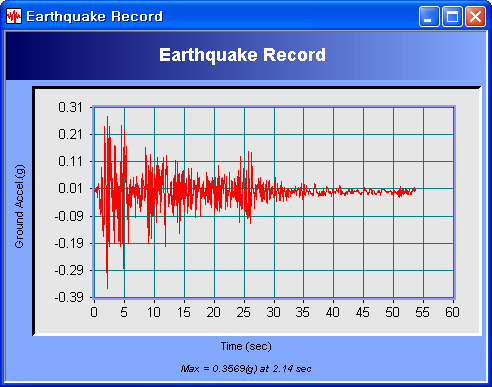
Task: Click the 'Earthquake Record' chart heading
Action: click(x=242, y=55)
